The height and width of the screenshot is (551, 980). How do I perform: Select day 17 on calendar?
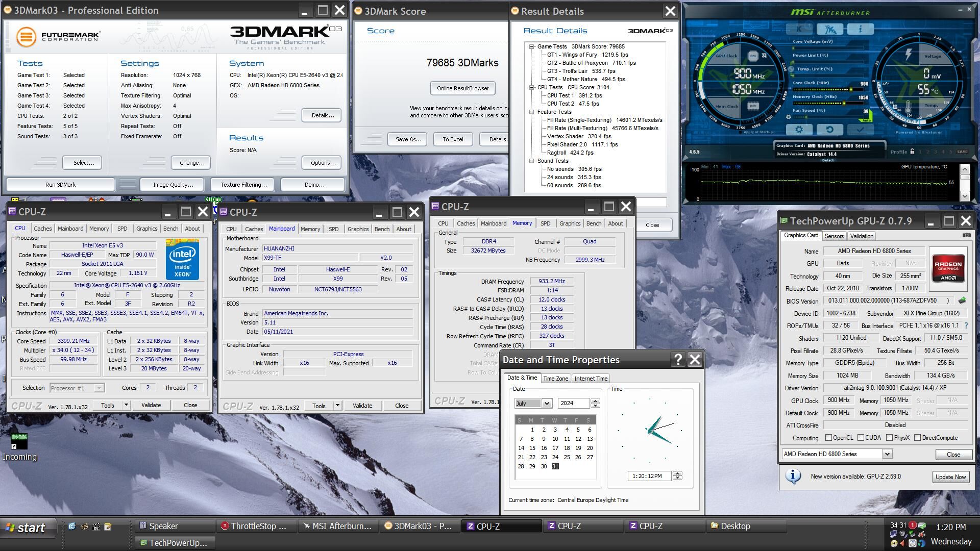555,448
